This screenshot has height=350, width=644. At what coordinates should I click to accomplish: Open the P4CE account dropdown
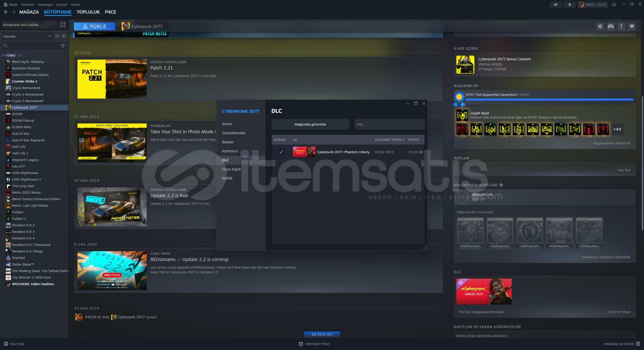596,5
